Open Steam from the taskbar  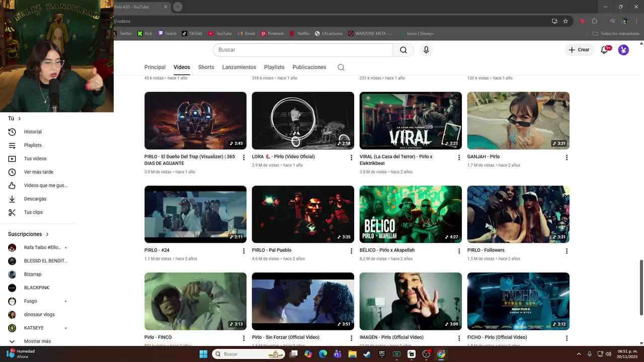pos(367,354)
